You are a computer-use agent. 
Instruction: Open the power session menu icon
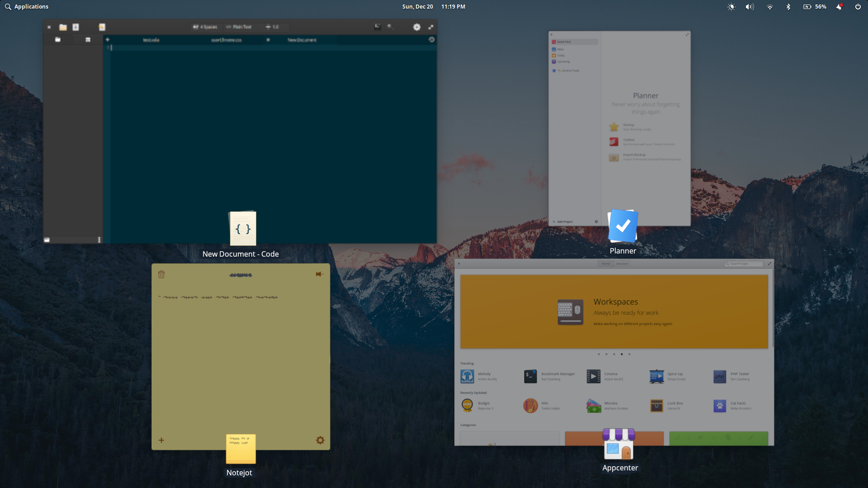click(x=858, y=7)
